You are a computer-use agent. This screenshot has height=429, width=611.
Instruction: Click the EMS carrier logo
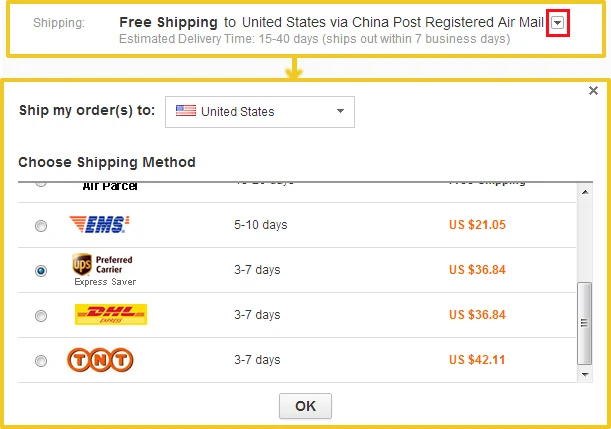(x=99, y=224)
